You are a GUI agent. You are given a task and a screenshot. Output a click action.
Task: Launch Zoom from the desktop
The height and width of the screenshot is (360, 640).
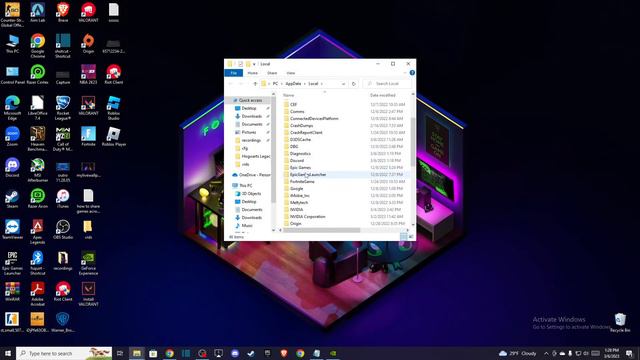[12, 137]
